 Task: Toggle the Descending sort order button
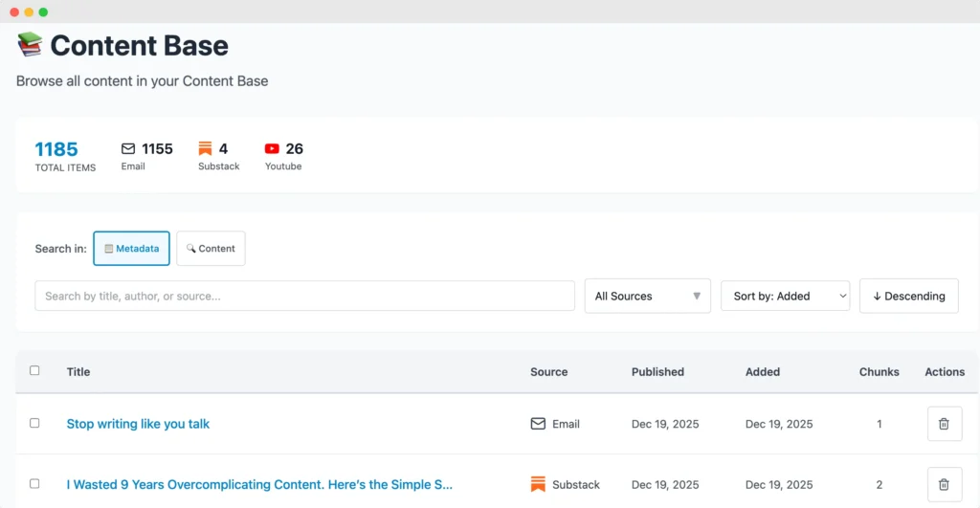pos(908,296)
